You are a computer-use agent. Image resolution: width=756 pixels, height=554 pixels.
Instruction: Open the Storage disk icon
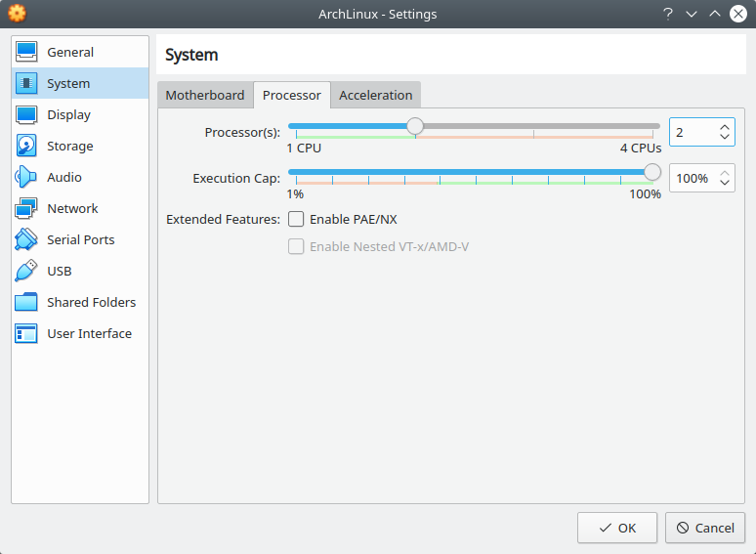pyautogui.click(x=26, y=147)
